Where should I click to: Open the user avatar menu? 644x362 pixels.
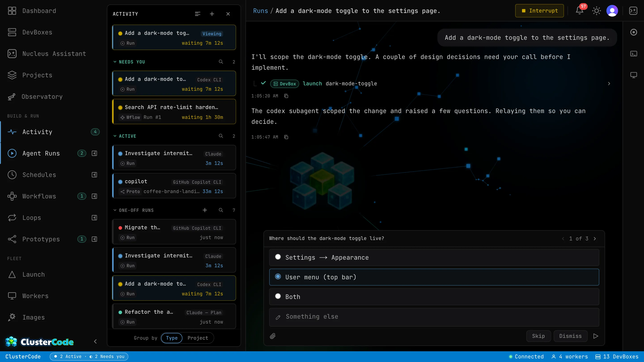(612, 11)
